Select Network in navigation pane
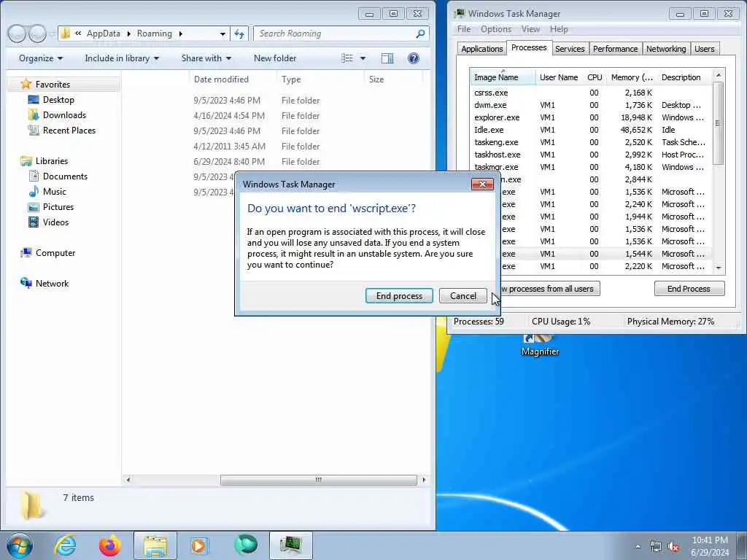 [52, 284]
